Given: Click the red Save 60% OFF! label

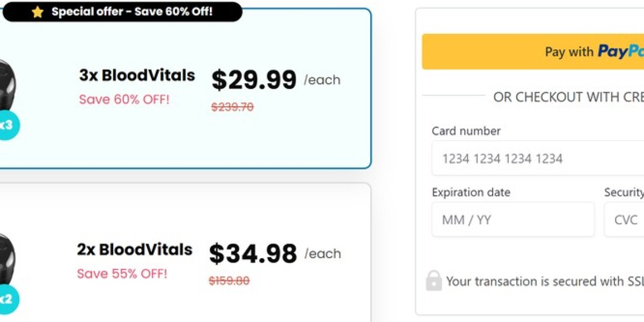Looking at the screenshot, I should pos(124,99).
